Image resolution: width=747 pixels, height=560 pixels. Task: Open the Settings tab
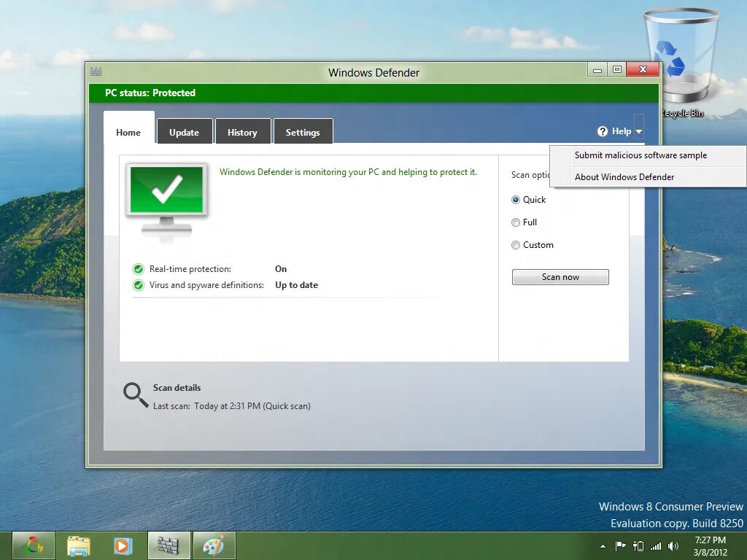click(x=303, y=131)
